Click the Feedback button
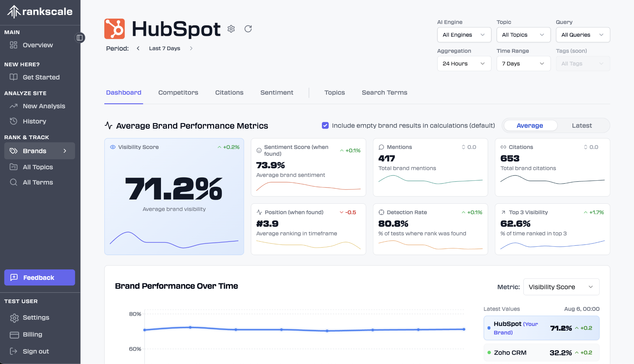 click(x=39, y=277)
